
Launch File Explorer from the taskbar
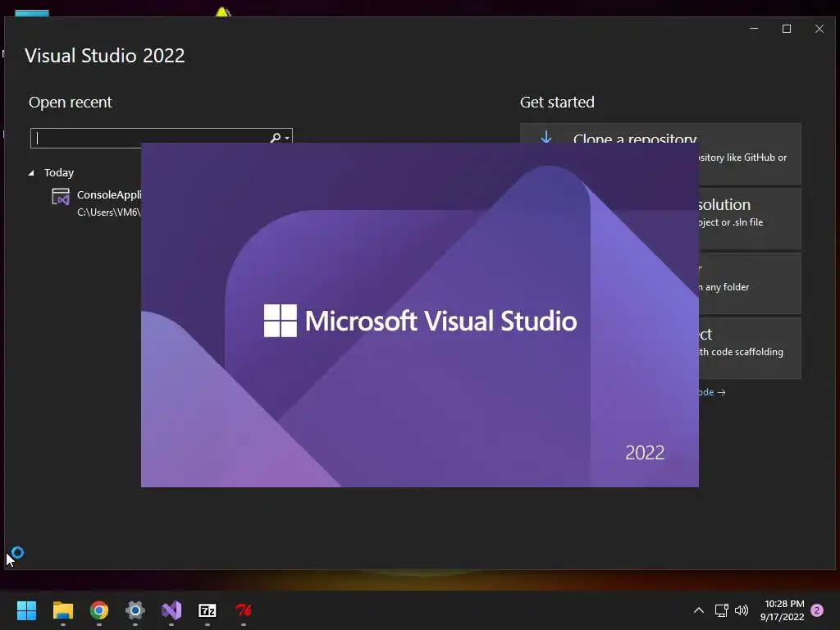[x=62, y=610]
